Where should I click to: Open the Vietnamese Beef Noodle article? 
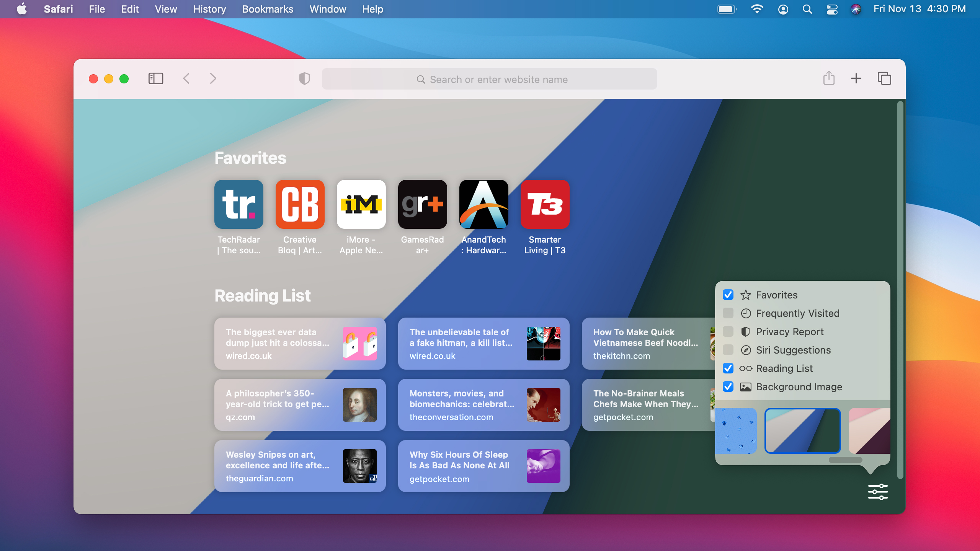coord(648,344)
